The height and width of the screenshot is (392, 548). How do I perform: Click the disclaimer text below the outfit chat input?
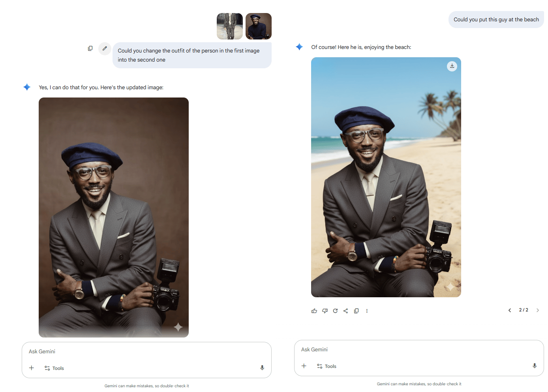tap(147, 386)
